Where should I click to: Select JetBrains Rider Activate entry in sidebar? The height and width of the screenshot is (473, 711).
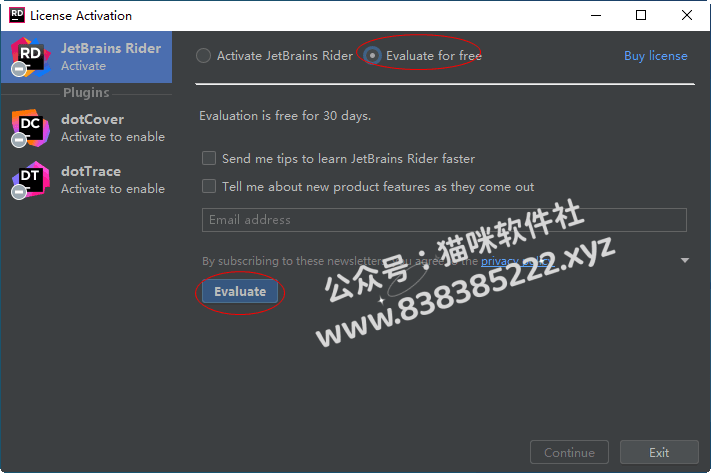(x=87, y=57)
